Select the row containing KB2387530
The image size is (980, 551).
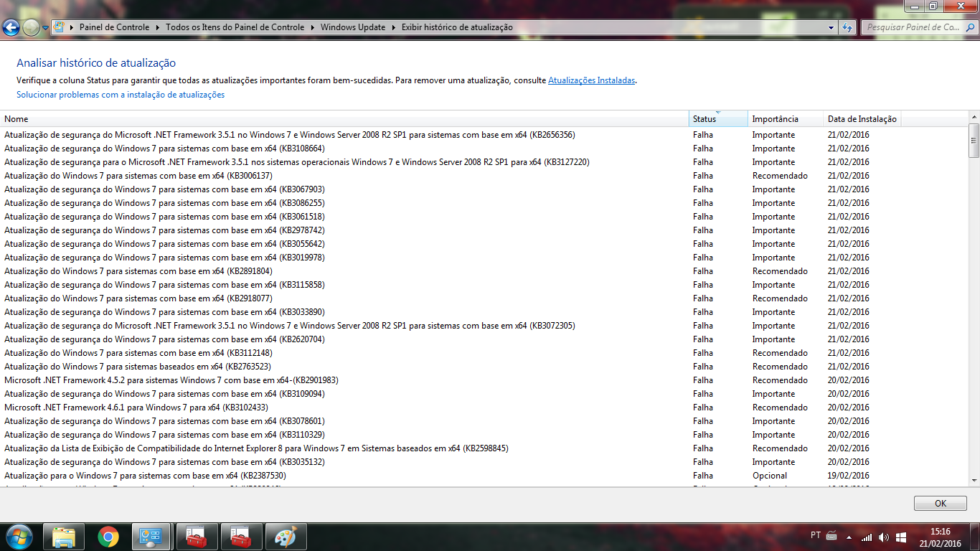point(484,476)
